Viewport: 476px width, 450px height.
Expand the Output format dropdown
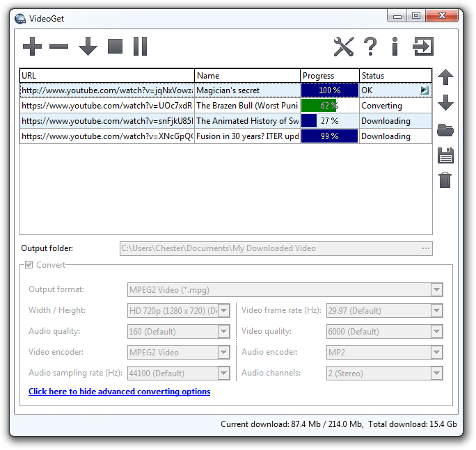(436, 290)
